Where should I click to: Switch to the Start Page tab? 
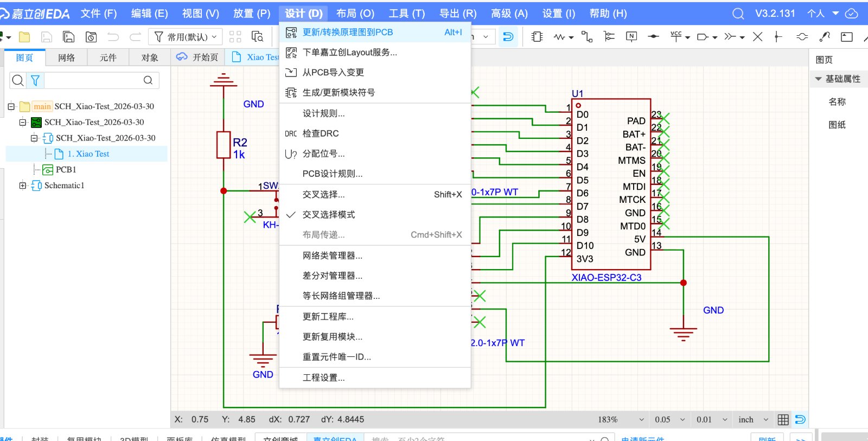click(198, 57)
